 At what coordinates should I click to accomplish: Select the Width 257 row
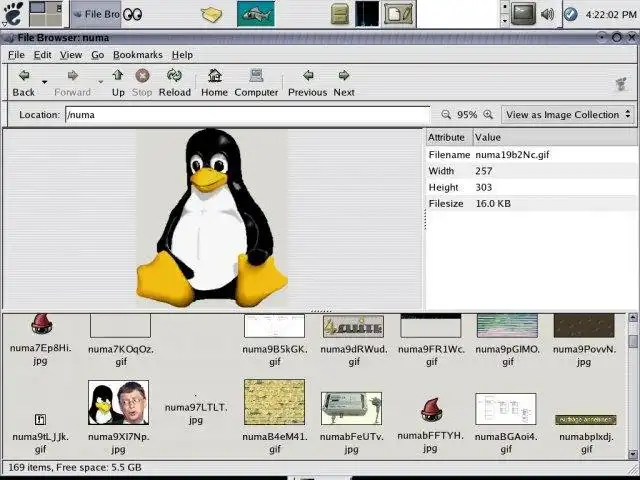(531, 171)
